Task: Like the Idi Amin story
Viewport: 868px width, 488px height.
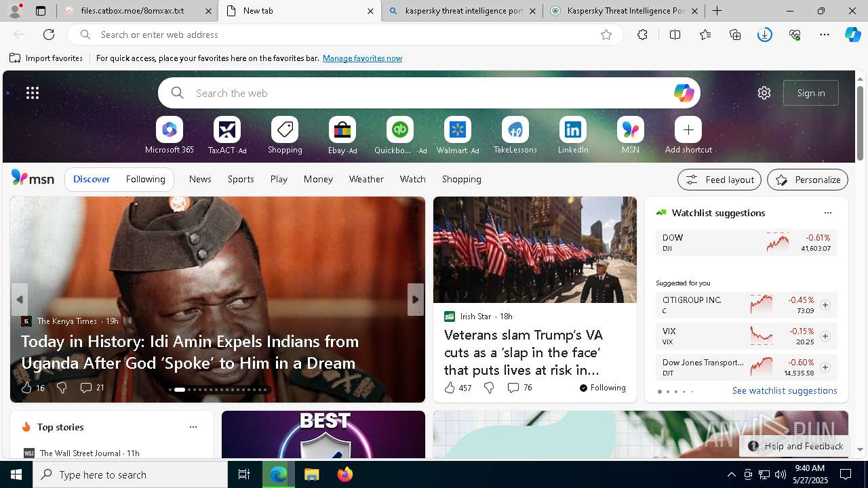Action: click(x=32, y=388)
